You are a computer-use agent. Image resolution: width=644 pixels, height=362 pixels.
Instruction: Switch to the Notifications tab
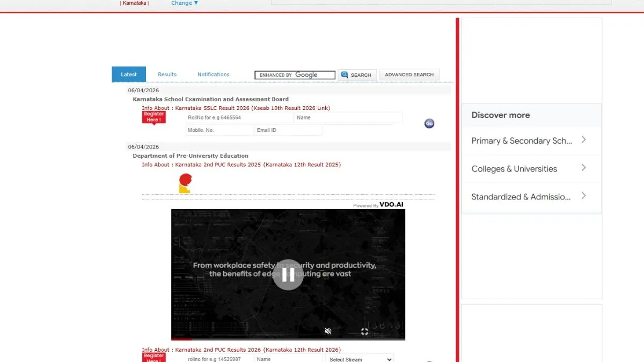pos(213,75)
